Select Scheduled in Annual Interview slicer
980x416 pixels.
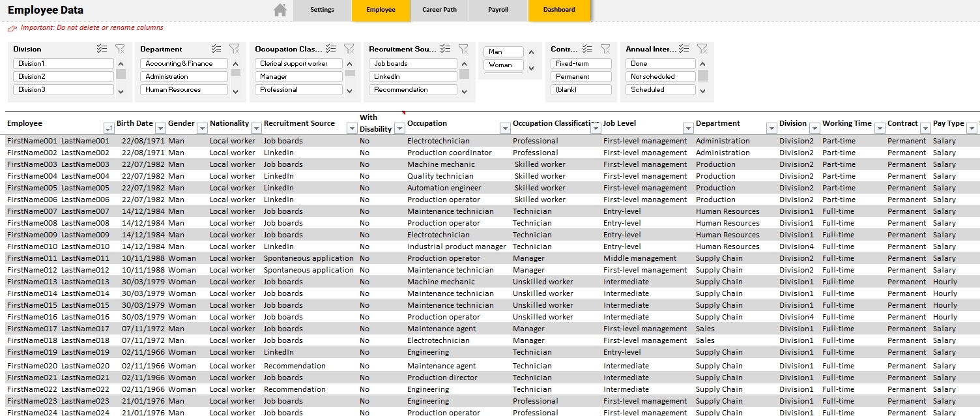point(661,89)
